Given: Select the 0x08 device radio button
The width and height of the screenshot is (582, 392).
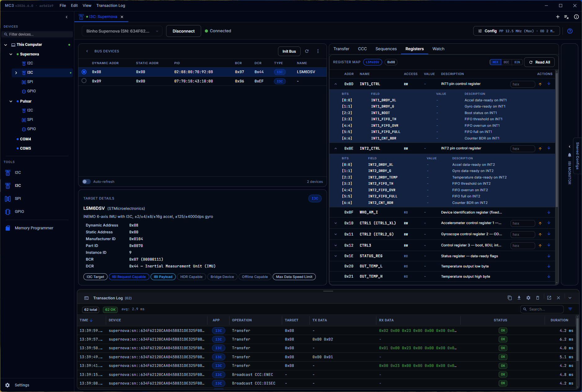Looking at the screenshot, I should click(84, 72).
